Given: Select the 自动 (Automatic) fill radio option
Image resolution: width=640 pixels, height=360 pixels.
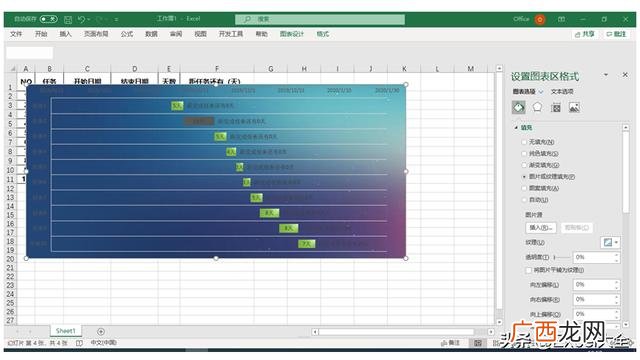Looking at the screenshot, I should 524,200.
